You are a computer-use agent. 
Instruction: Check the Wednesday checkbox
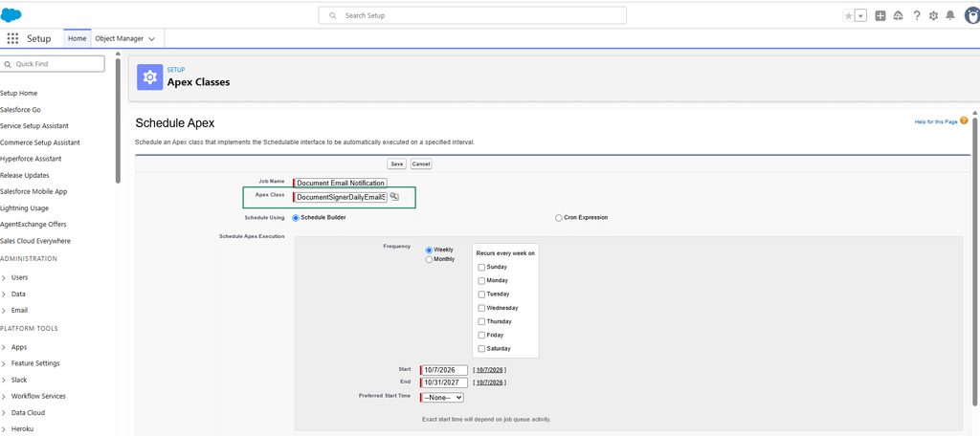pyautogui.click(x=481, y=308)
